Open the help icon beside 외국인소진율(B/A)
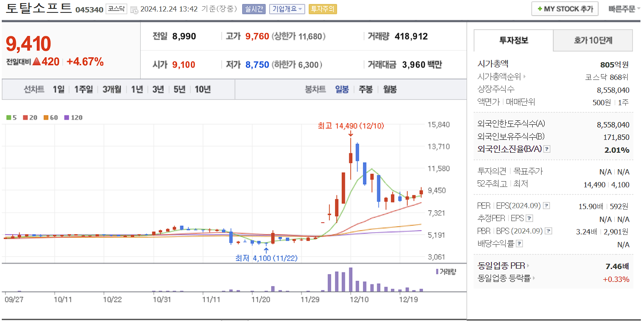Viewport: 644px width, 321px height. [x=547, y=150]
